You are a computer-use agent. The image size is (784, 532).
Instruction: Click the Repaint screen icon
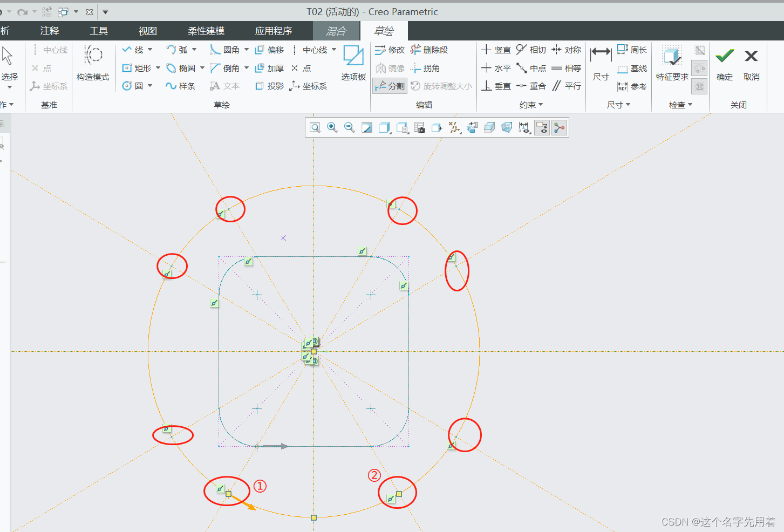click(367, 127)
